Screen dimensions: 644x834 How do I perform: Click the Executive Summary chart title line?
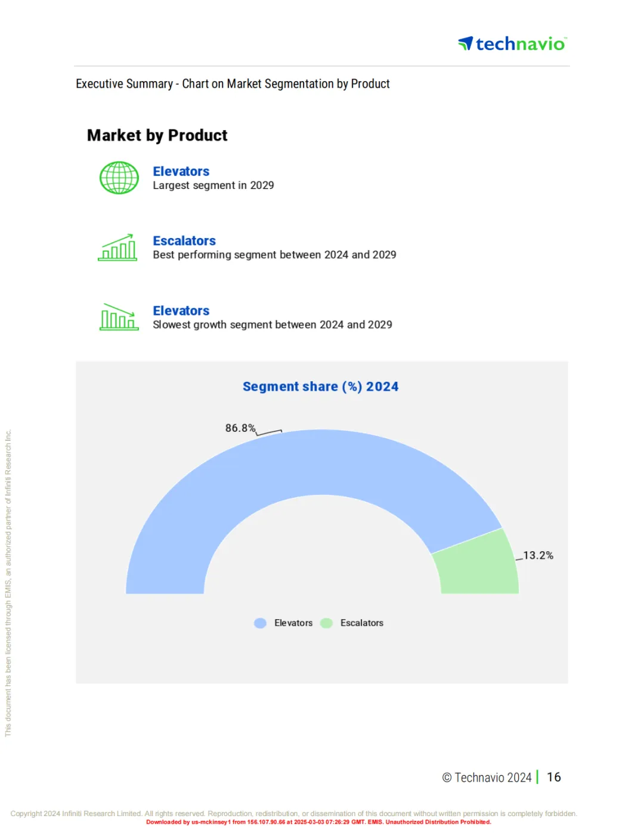click(233, 84)
